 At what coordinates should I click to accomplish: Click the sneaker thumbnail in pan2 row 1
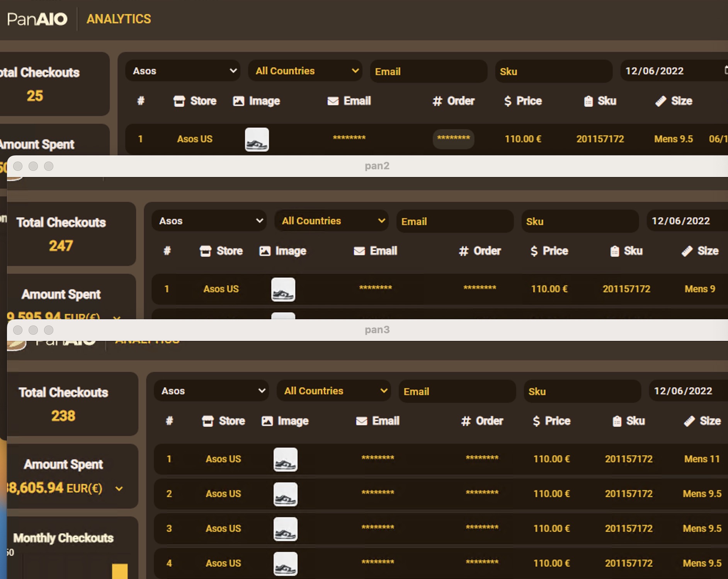click(x=283, y=289)
